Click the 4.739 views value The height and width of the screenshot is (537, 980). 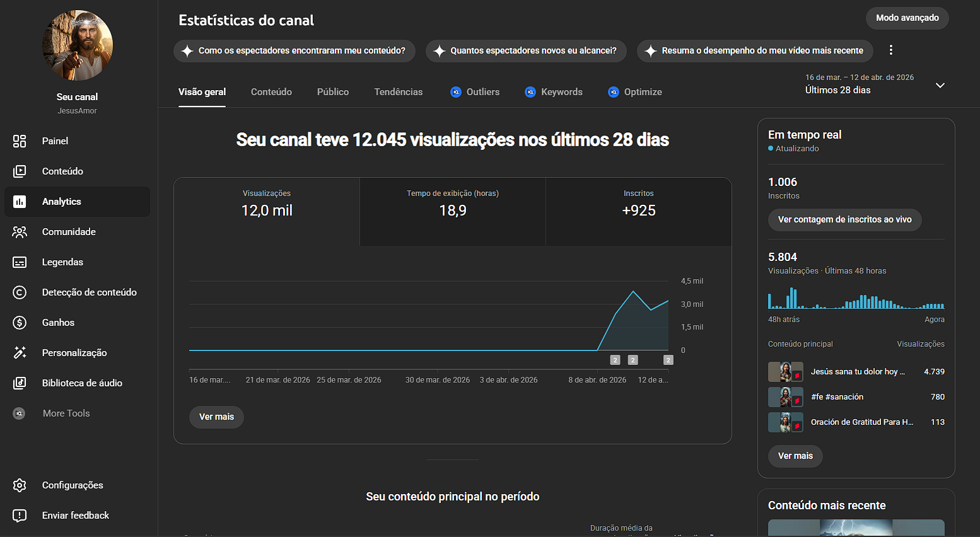(x=934, y=372)
